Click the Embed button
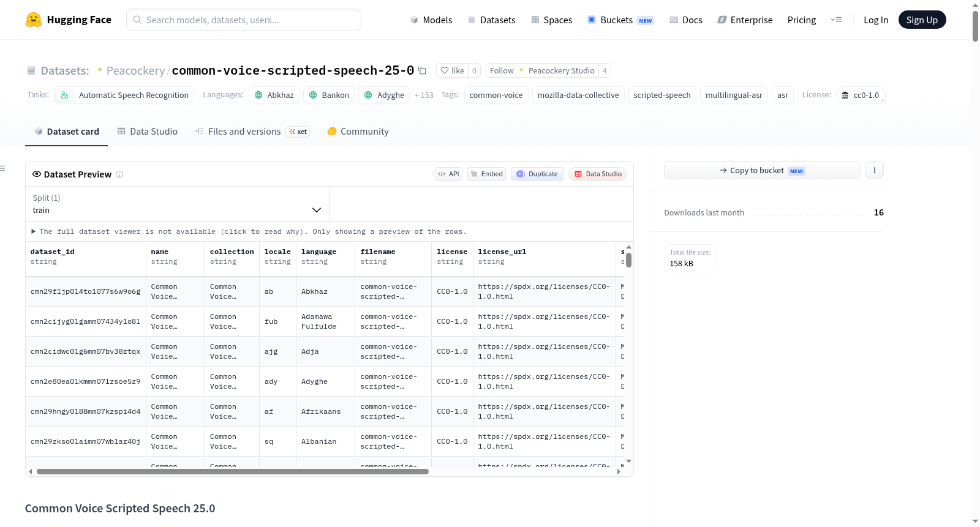Image resolution: width=980 pixels, height=527 pixels. click(487, 174)
